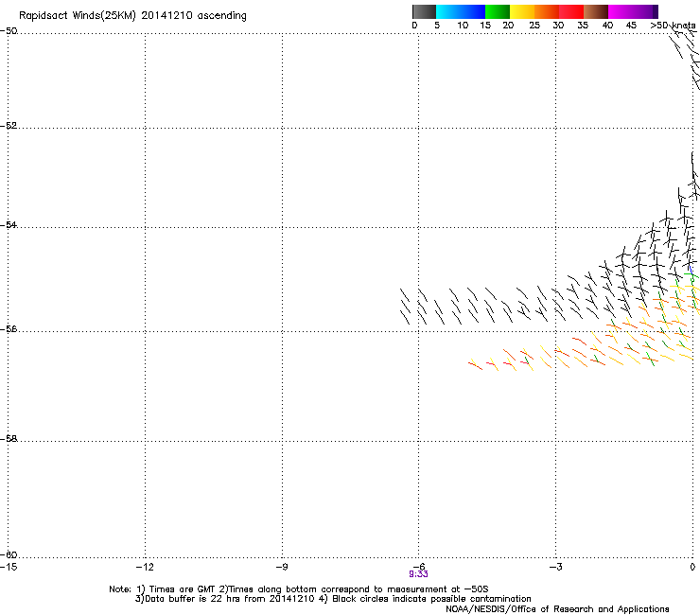The image size is (700, 615).
Task: Click the '>50 knots' legend label
Action: (x=673, y=25)
